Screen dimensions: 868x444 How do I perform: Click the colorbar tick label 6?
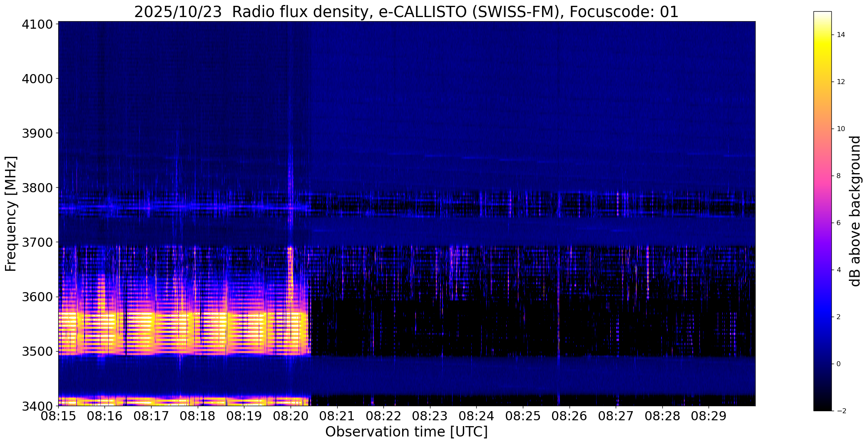pyautogui.click(x=838, y=223)
